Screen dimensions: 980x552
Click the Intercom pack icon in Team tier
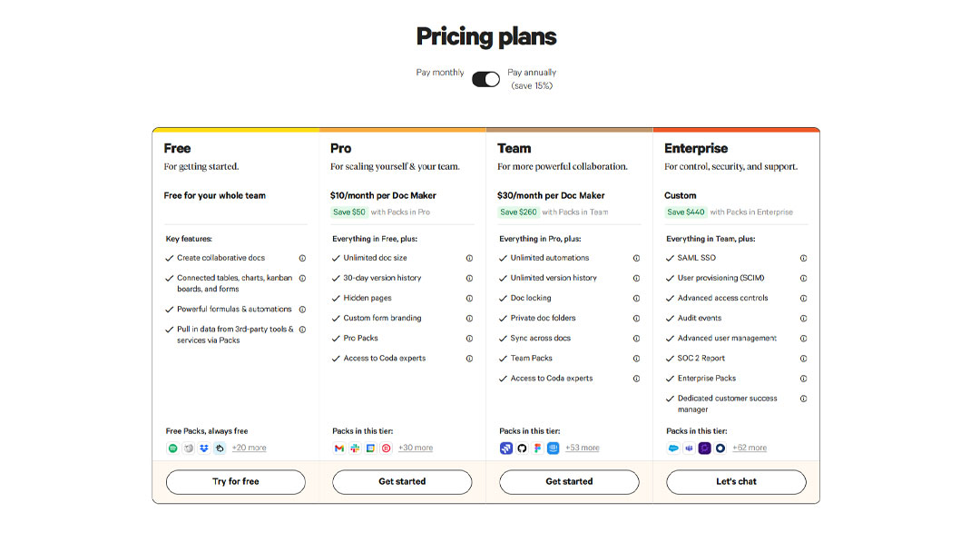(554, 448)
